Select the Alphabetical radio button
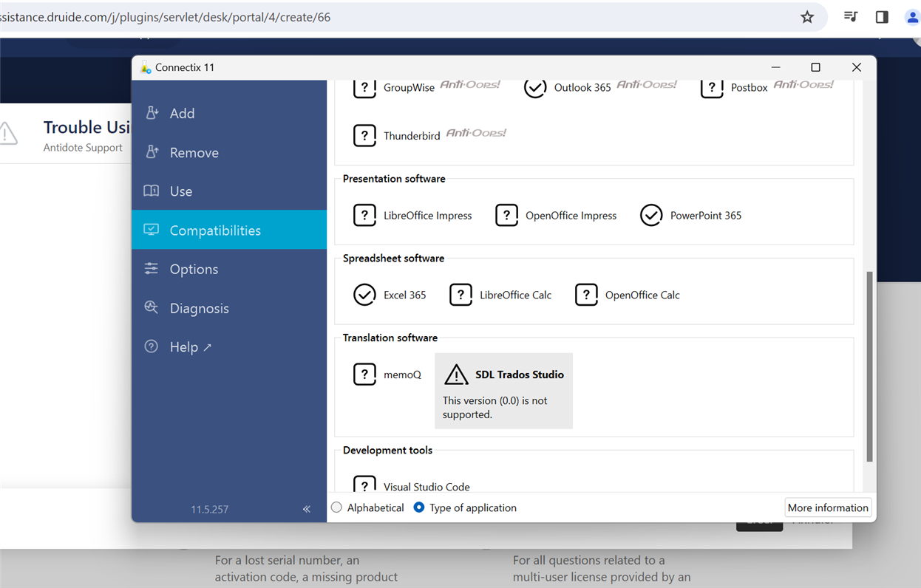The height and width of the screenshot is (588, 921). (337, 507)
